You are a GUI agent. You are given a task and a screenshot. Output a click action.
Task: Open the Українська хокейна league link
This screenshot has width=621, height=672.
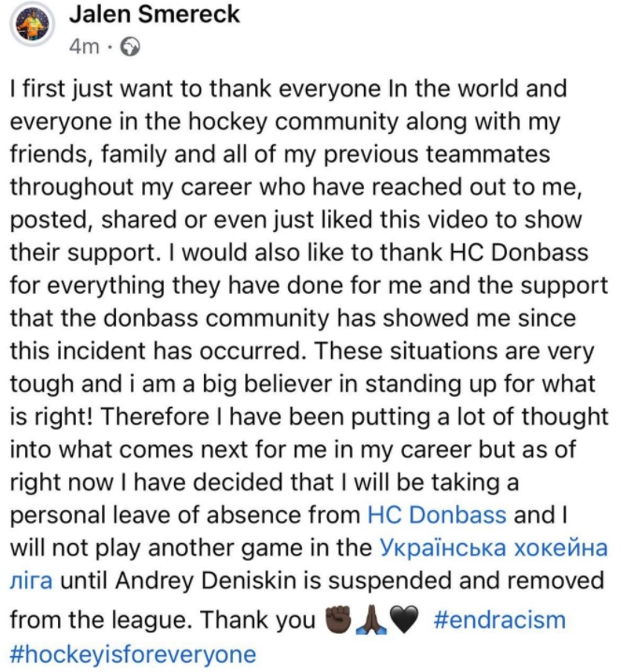[494, 548]
